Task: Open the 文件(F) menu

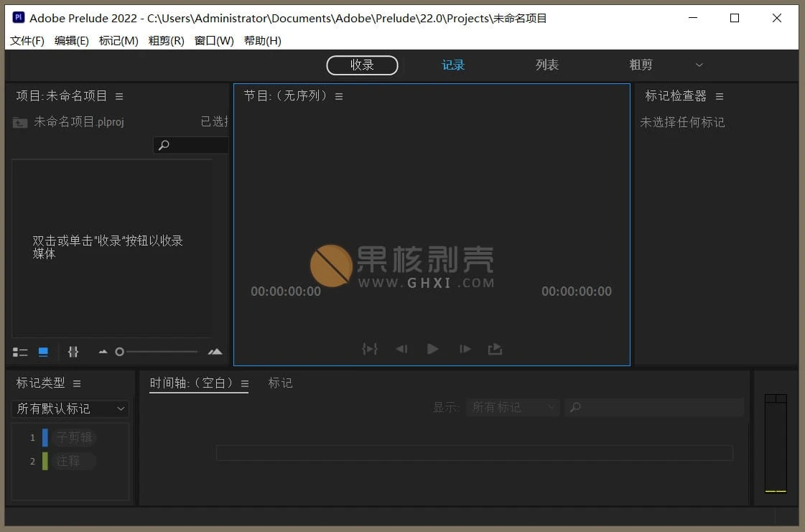Action: 27,41
